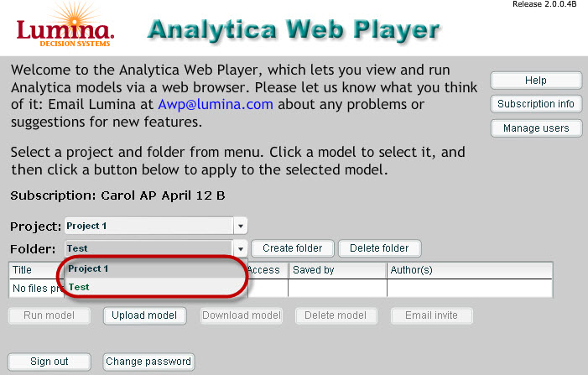Click the Delete model button
The width and height of the screenshot is (588, 375).
[x=336, y=315]
